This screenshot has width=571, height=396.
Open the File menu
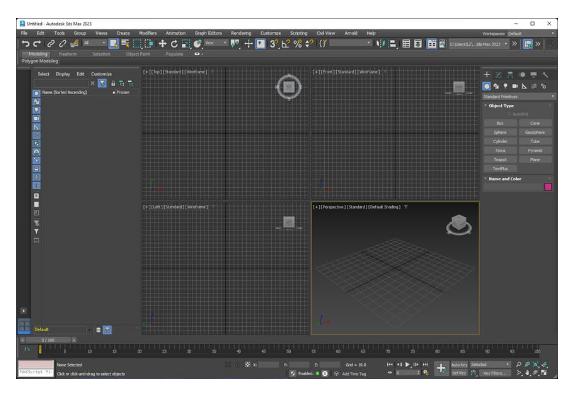(24, 33)
